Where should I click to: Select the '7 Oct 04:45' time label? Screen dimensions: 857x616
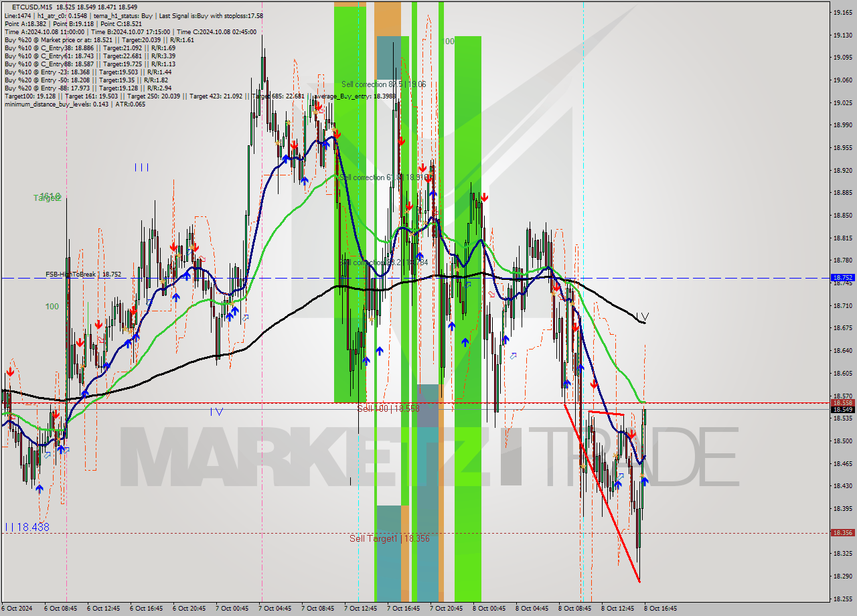click(276, 609)
